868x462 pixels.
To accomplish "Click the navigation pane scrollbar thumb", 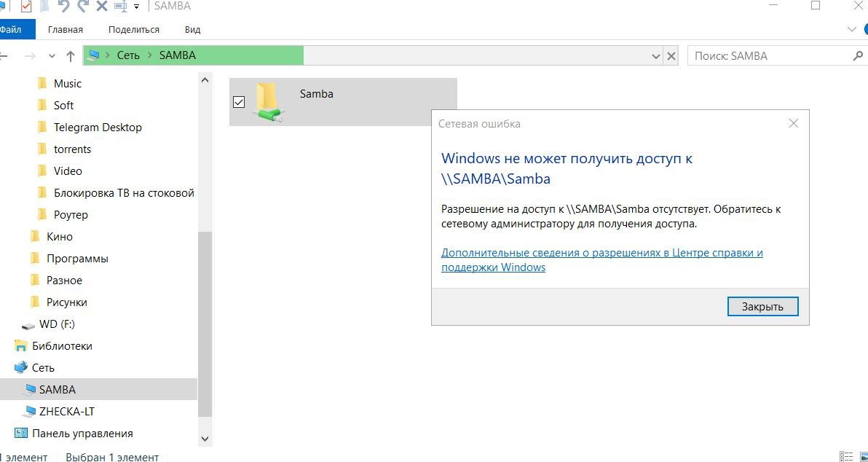I will pos(205,324).
